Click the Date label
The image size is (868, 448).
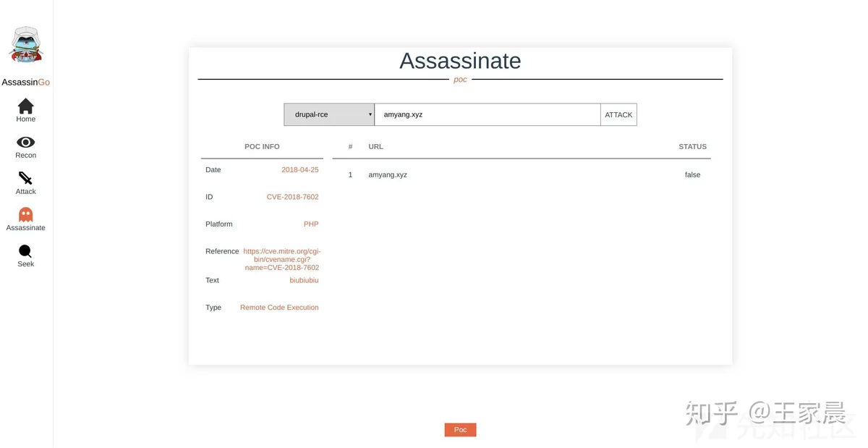[213, 169]
